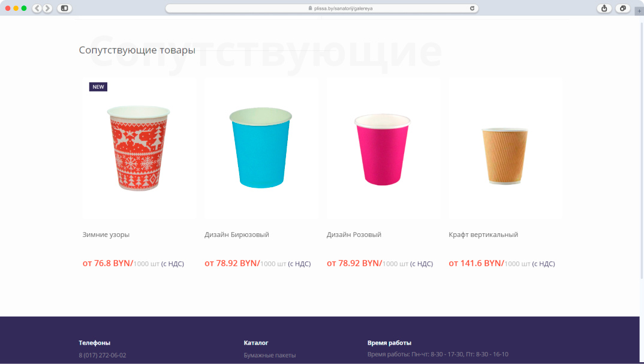Open the Дизайн Бирюзовый product link
The image size is (644, 364).
coord(237,234)
